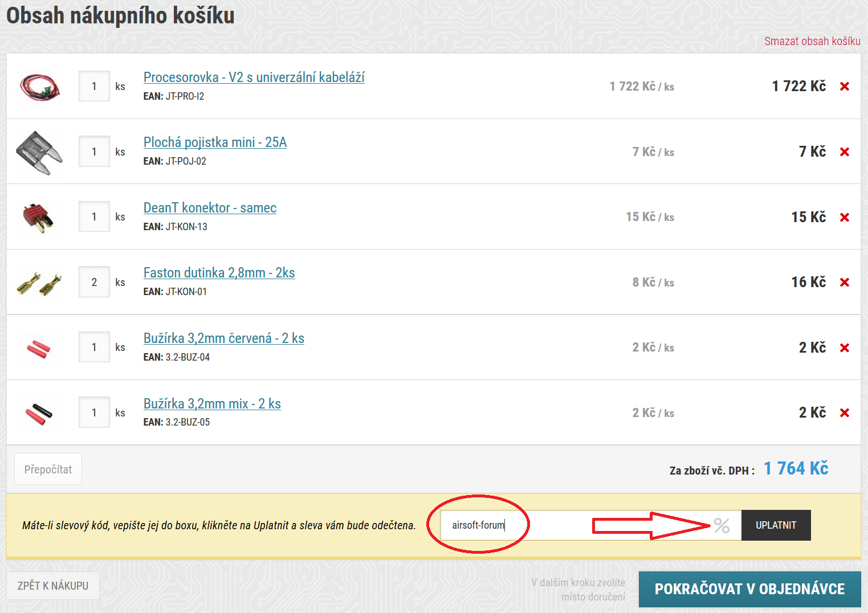Viewport: 868px width, 613px height.
Task: Click unit price 1 722 Kč / ks
Action: click(x=642, y=87)
